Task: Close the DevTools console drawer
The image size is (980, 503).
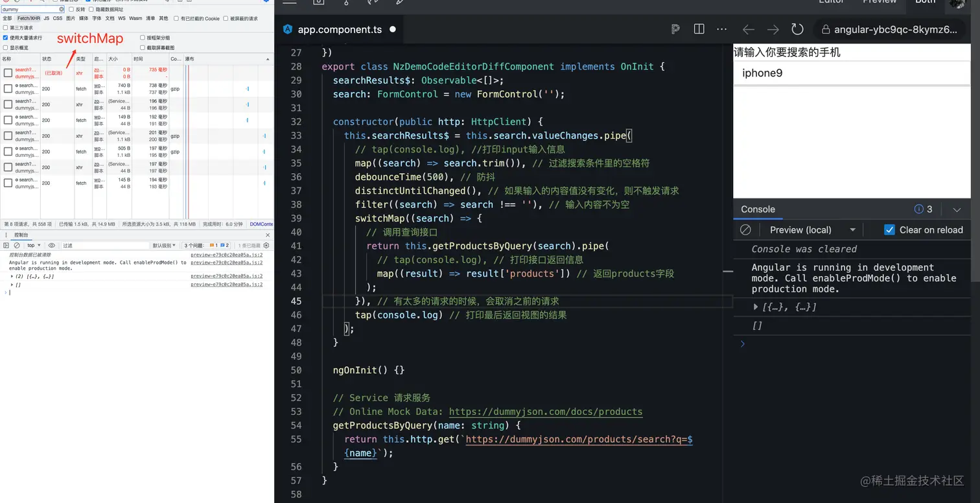Action: [268, 235]
